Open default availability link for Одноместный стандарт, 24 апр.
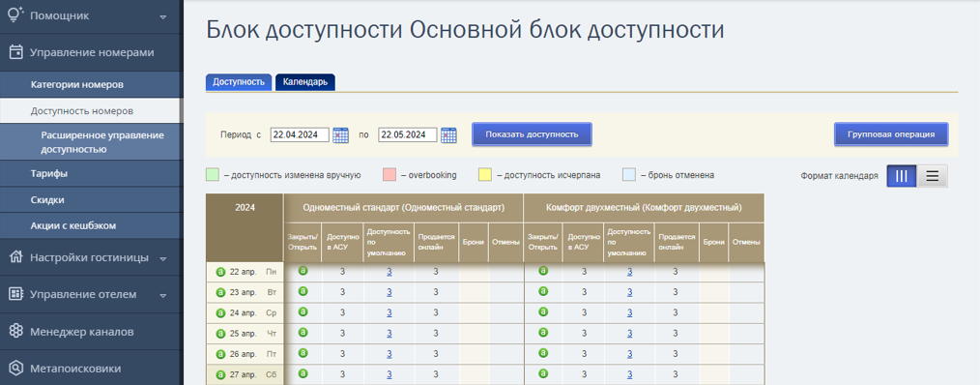 [x=389, y=312]
